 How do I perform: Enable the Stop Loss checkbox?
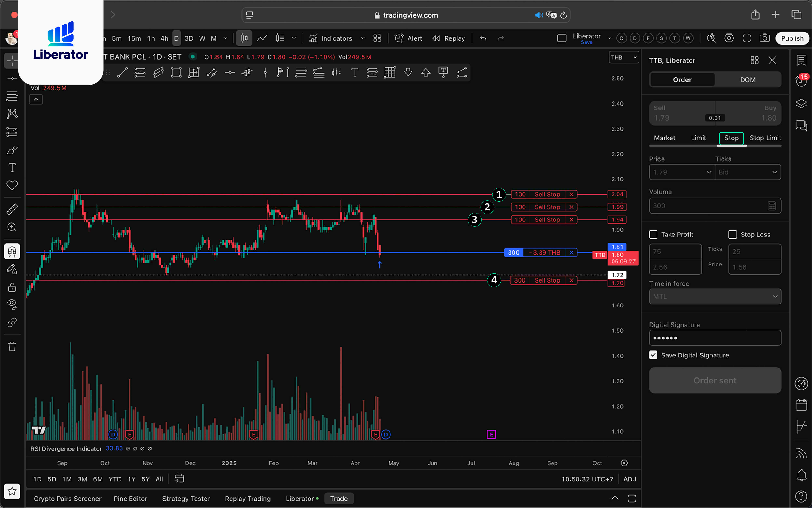(x=732, y=234)
